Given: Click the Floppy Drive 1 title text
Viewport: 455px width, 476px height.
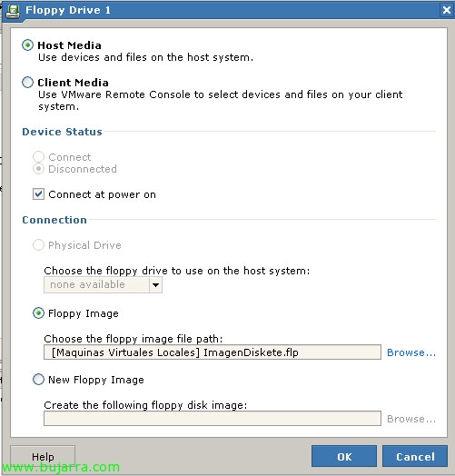Looking at the screenshot, I should point(68,11).
